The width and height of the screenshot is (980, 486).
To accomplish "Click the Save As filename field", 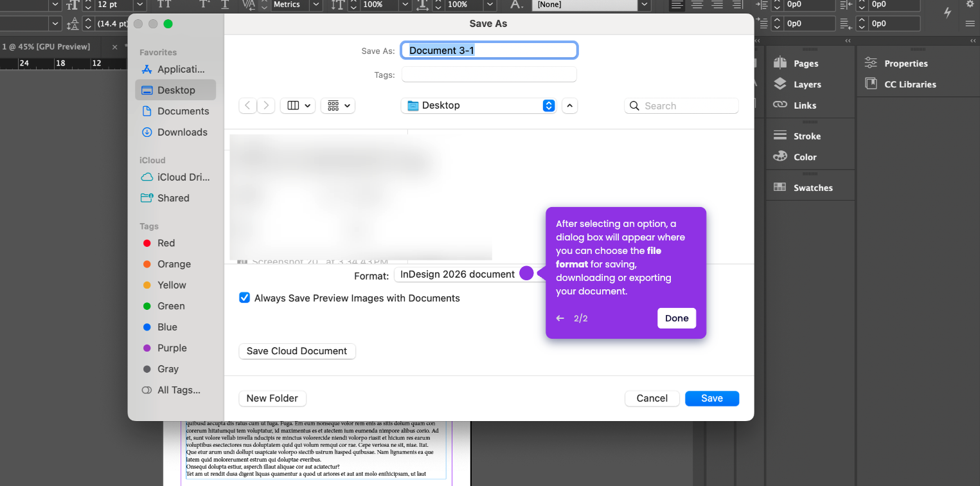I will (489, 50).
